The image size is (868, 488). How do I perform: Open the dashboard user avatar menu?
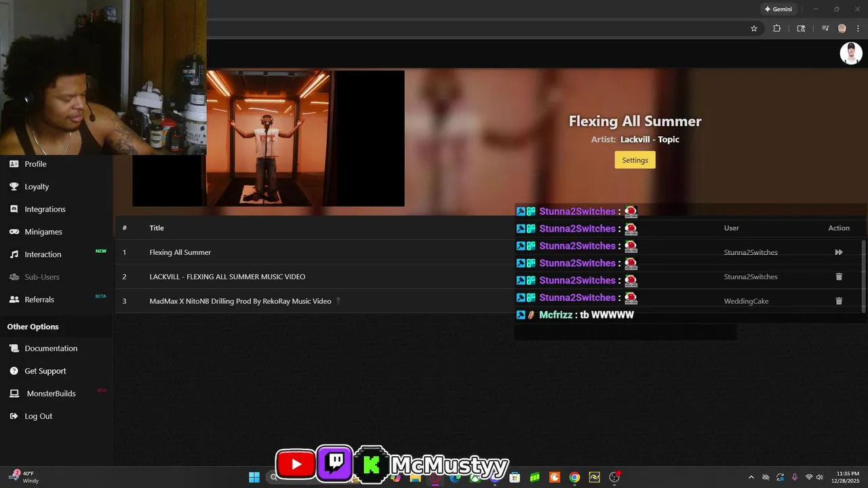pos(851,54)
